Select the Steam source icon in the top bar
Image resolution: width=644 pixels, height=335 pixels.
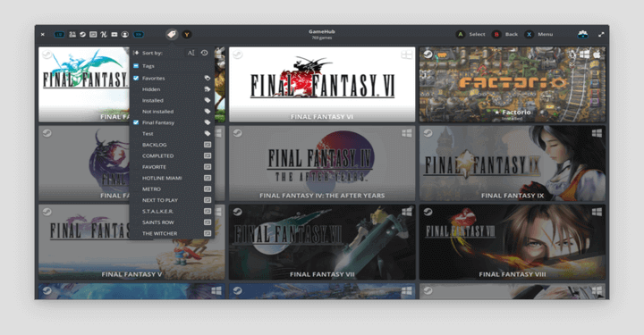[x=82, y=35]
